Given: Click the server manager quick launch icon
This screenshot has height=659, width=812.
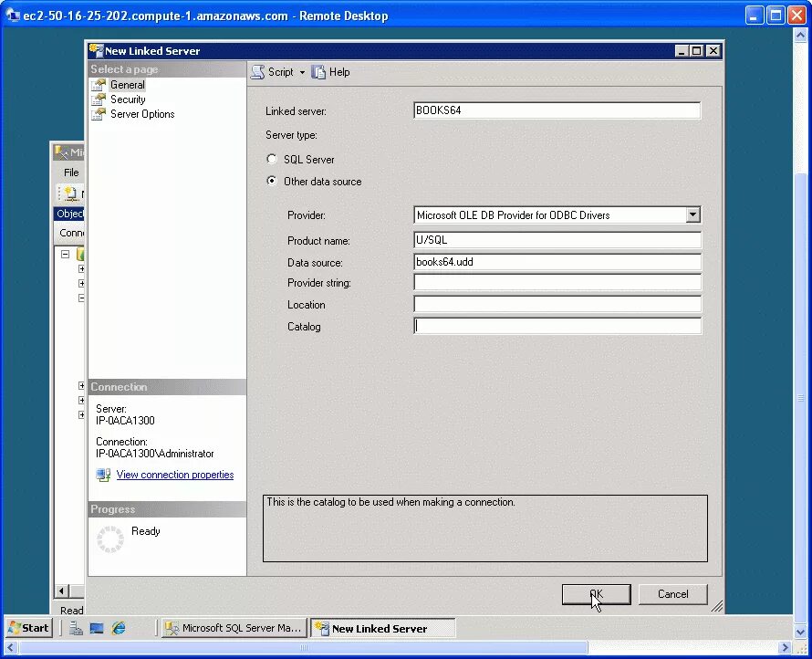Looking at the screenshot, I should 76,628.
